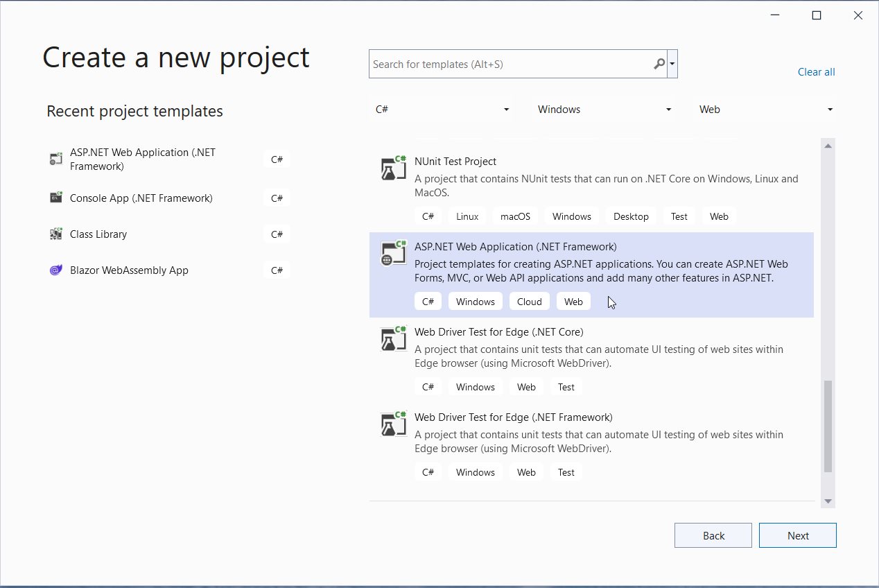The image size is (879, 588).
Task: Select the Console App recent project entry
Action: (x=141, y=198)
